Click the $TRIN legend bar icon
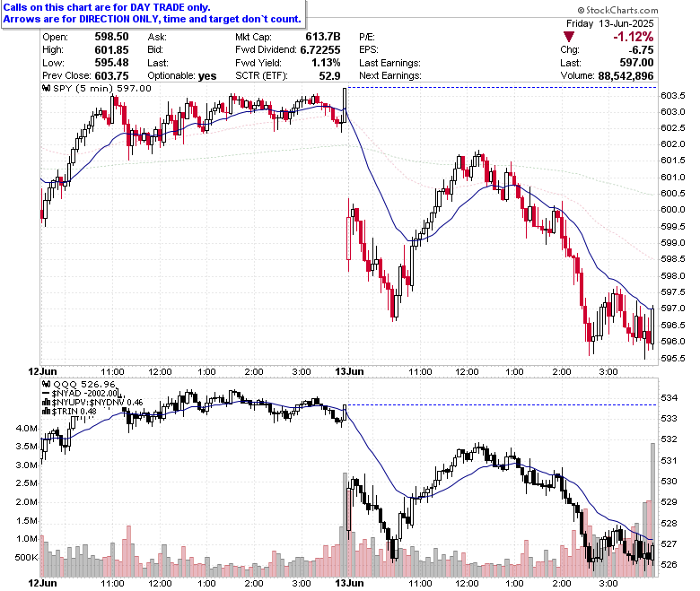This screenshot has height=591, width=700. [x=47, y=412]
